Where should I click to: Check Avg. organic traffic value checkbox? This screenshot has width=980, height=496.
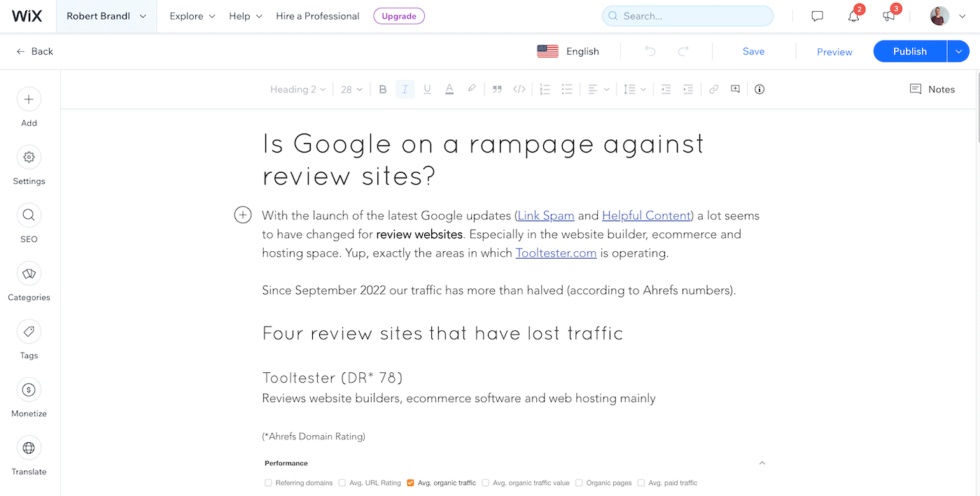pos(486,483)
